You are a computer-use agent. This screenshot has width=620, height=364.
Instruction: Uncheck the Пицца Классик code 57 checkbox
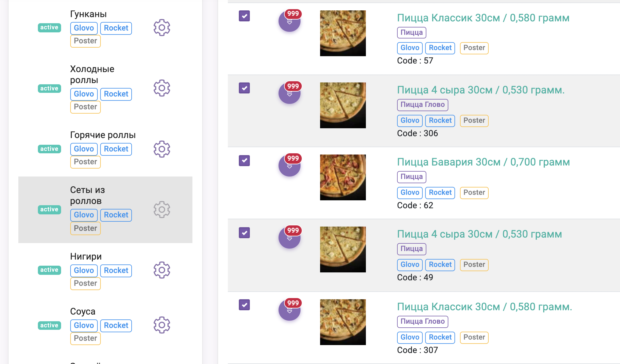(244, 16)
